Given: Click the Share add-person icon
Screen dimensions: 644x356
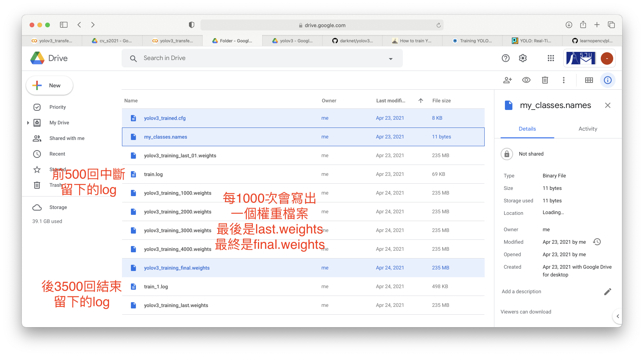Looking at the screenshot, I should [508, 80].
